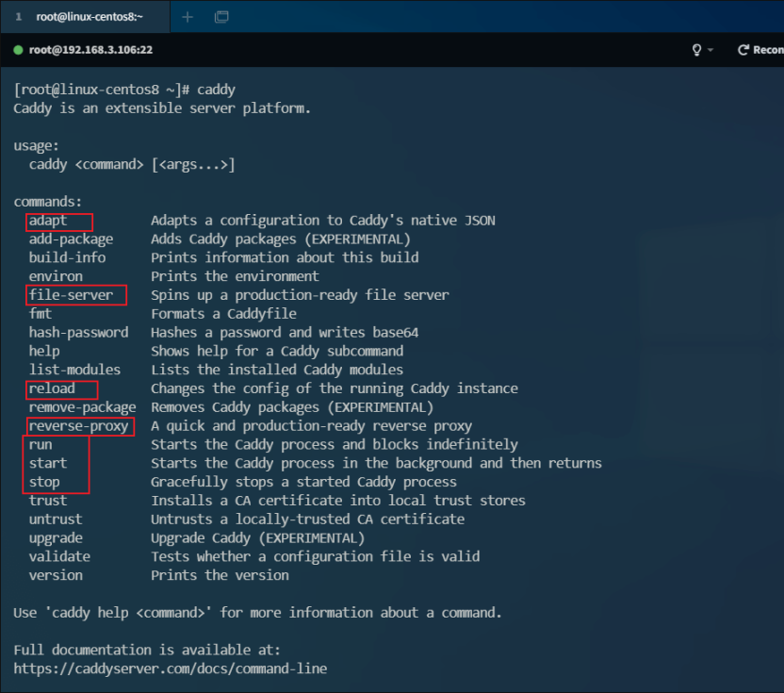Click the 'remove-package' command text
This screenshot has height=693, width=784.
pos(83,407)
